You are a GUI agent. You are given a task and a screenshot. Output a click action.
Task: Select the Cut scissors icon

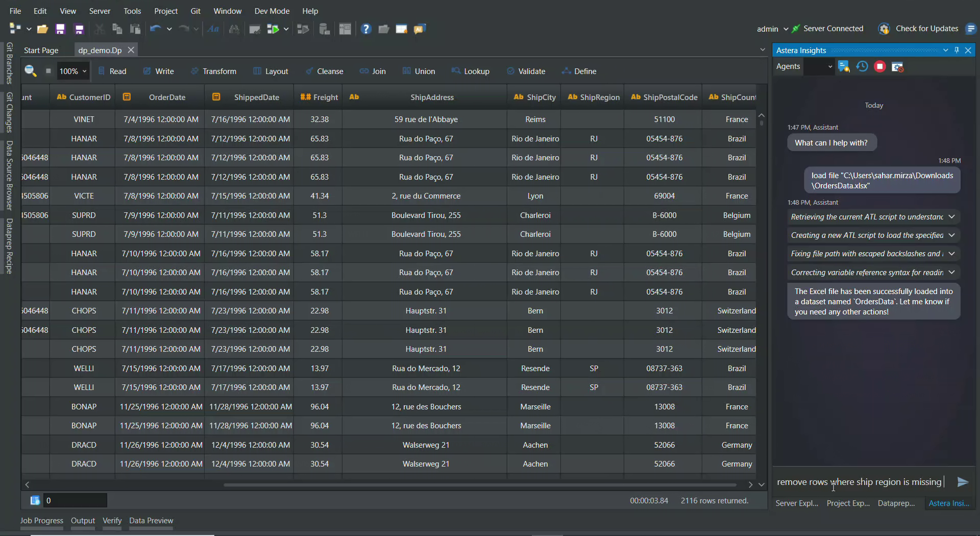tap(99, 29)
